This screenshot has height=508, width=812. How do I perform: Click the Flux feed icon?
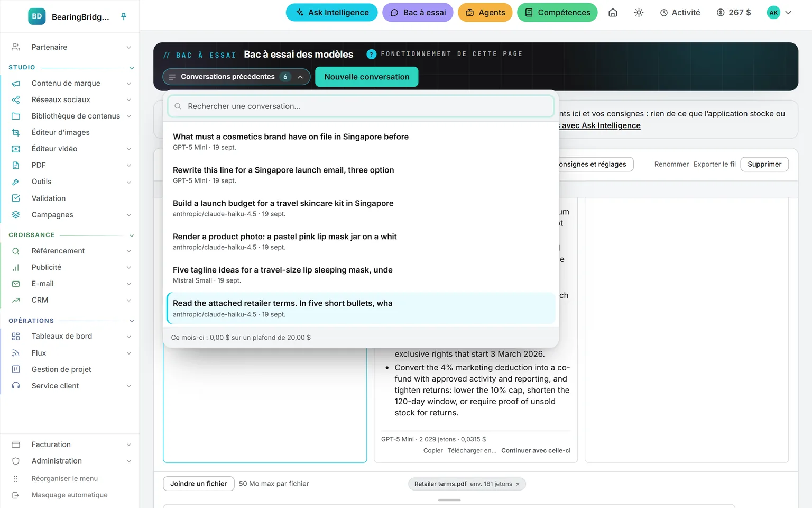coord(16,353)
